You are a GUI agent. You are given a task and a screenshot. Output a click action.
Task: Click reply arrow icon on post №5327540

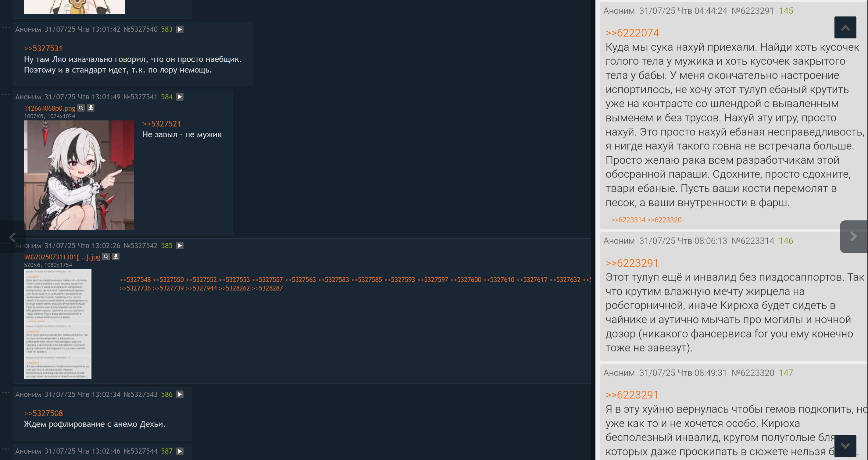180,29
